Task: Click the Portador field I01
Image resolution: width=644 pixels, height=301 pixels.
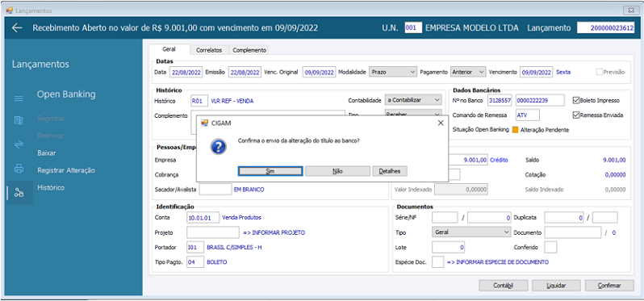Action: point(195,248)
